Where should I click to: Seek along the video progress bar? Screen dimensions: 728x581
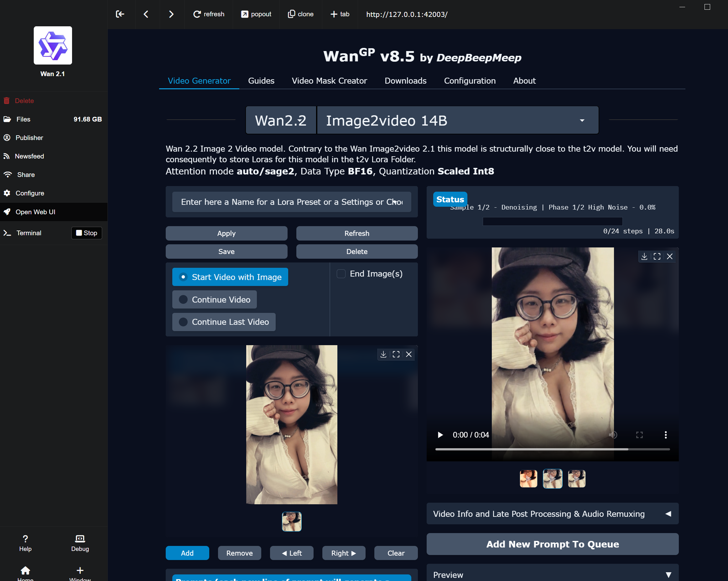552,449
